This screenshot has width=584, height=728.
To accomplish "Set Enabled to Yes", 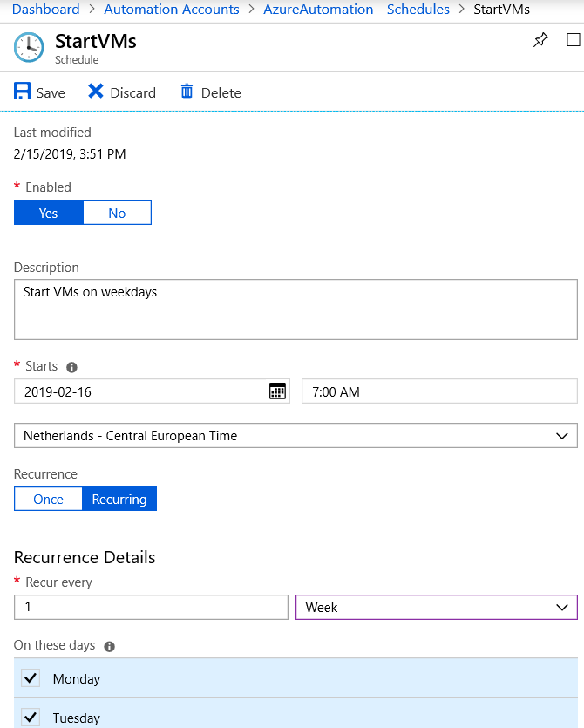I will point(49,214).
